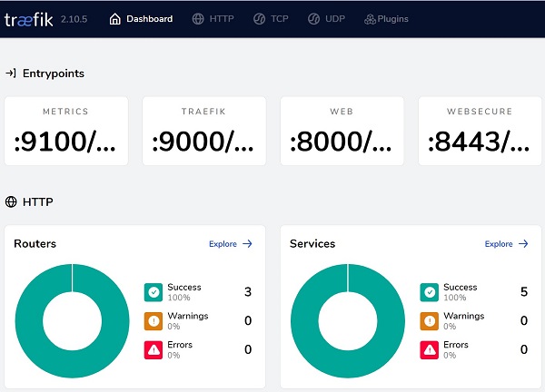Viewport: 545px width, 392px height.
Task: Click the Routers Errors label
Action: [x=180, y=345]
